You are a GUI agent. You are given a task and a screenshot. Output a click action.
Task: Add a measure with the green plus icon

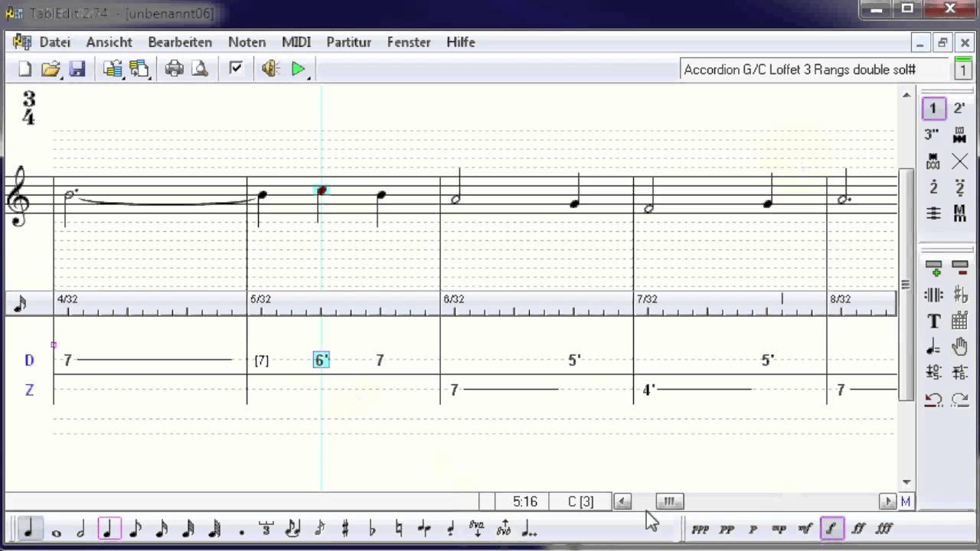coord(933,268)
